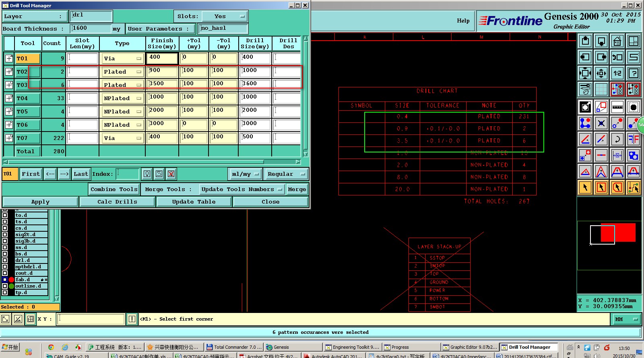Switch to Graphic Editor taskbar item

pos(470,347)
